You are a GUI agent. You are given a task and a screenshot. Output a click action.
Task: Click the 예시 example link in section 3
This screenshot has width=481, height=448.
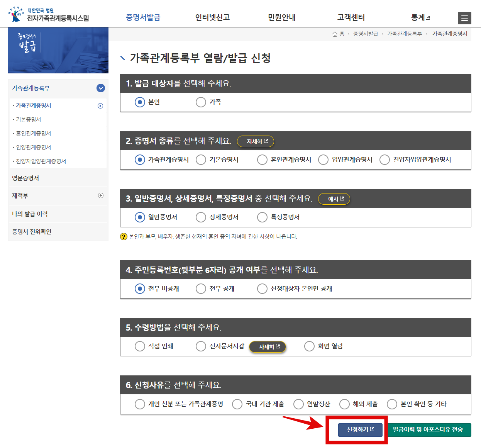334,199
